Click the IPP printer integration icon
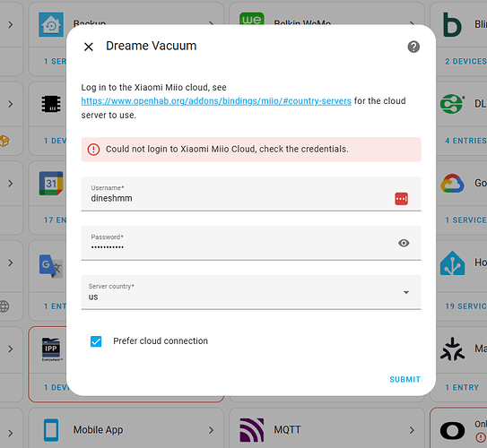The height and width of the screenshot is (448, 487). (x=51, y=349)
